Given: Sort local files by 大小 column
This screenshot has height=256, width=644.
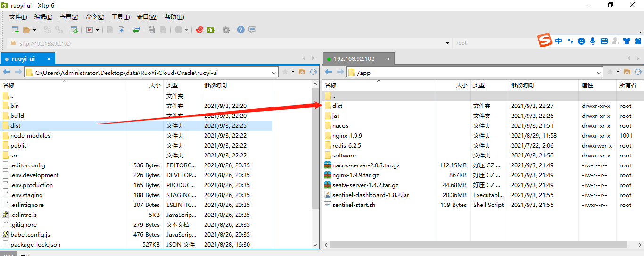Looking at the screenshot, I should [x=155, y=85].
